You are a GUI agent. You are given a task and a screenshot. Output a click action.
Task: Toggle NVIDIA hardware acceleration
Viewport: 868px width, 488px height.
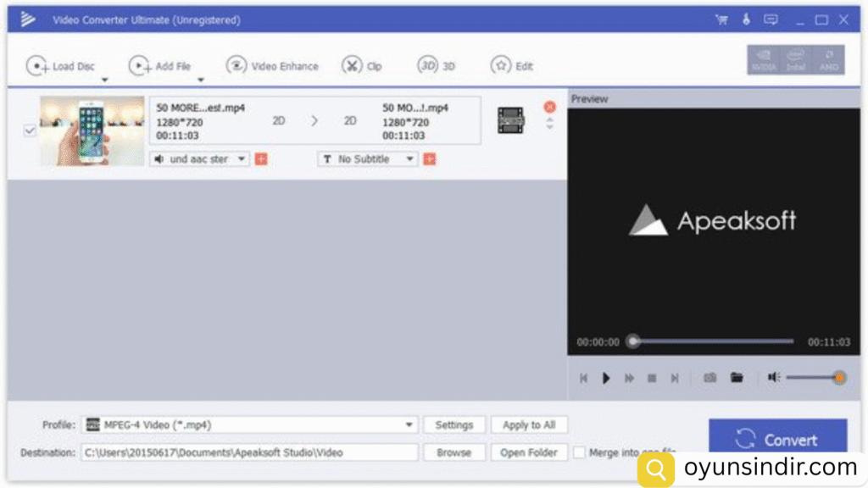763,60
